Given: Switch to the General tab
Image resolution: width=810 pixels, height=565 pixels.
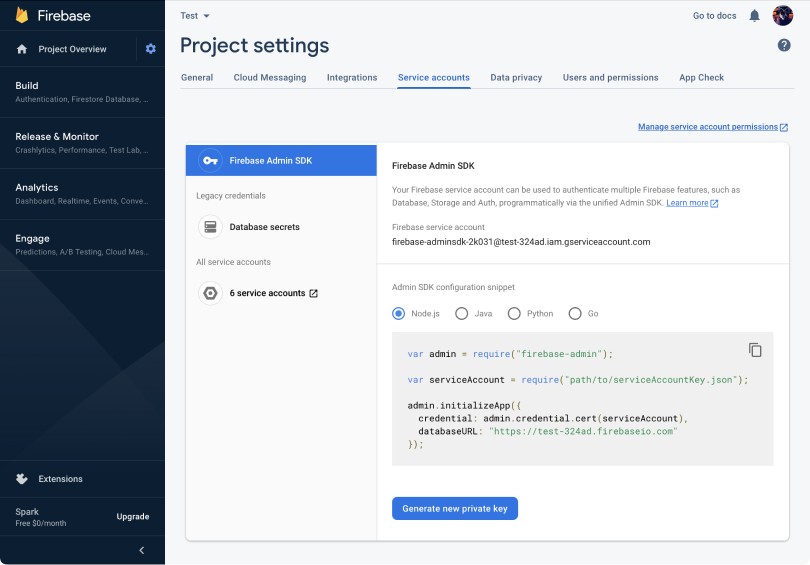Looking at the screenshot, I should [197, 77].
